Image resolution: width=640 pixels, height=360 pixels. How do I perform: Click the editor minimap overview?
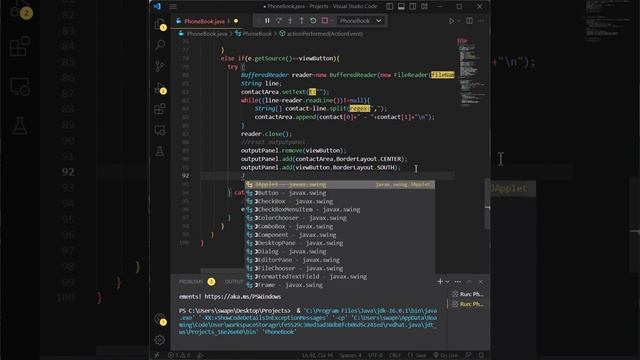pyautogui.click(x=471, y=73)
